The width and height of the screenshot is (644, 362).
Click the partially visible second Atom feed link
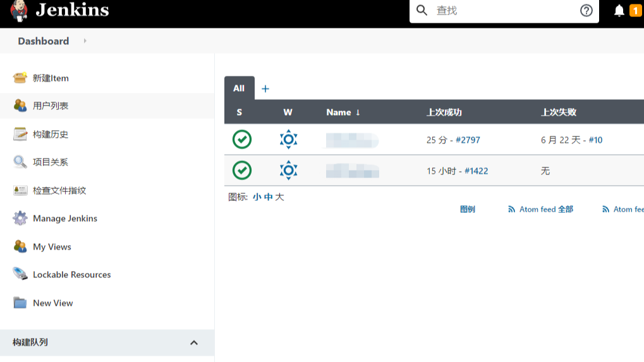coord(628,209)
